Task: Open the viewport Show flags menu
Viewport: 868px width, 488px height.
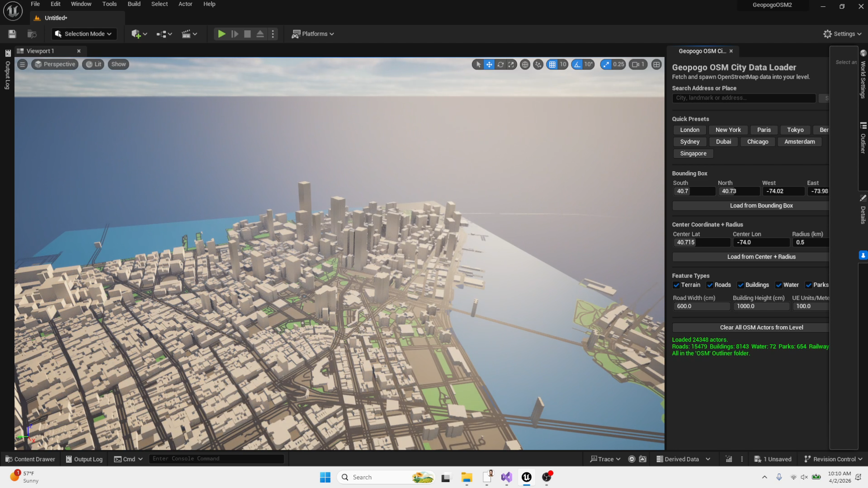Action: pyautogui.click(x=118, y=64)
